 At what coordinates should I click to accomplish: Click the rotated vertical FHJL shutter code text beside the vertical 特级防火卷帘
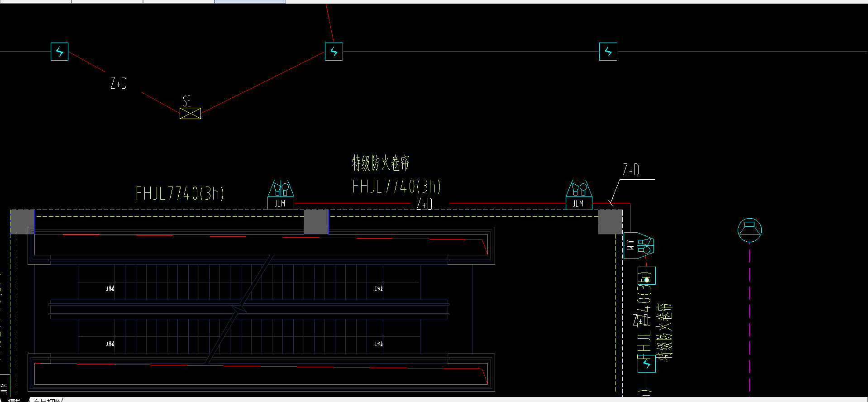pyautogui.click(x=644, y=315)
